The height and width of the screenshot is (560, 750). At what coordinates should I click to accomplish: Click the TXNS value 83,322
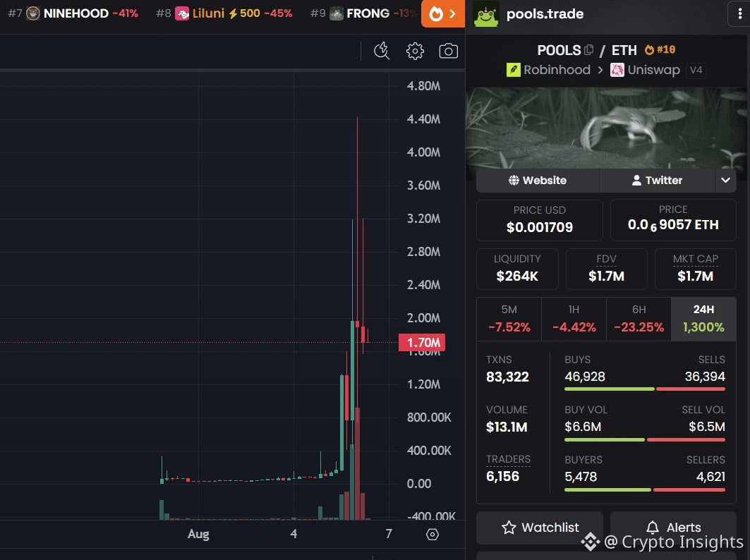point(507,377)
